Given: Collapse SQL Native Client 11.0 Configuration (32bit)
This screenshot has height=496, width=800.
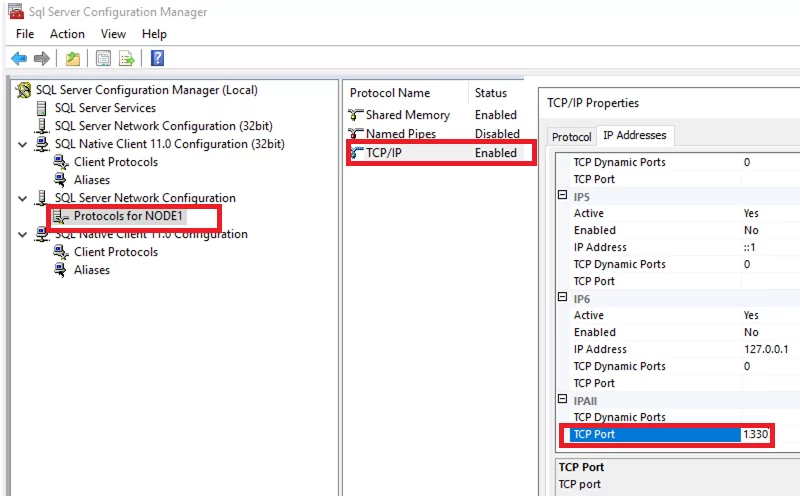Looking at the screenshot, I should (22, 144).
